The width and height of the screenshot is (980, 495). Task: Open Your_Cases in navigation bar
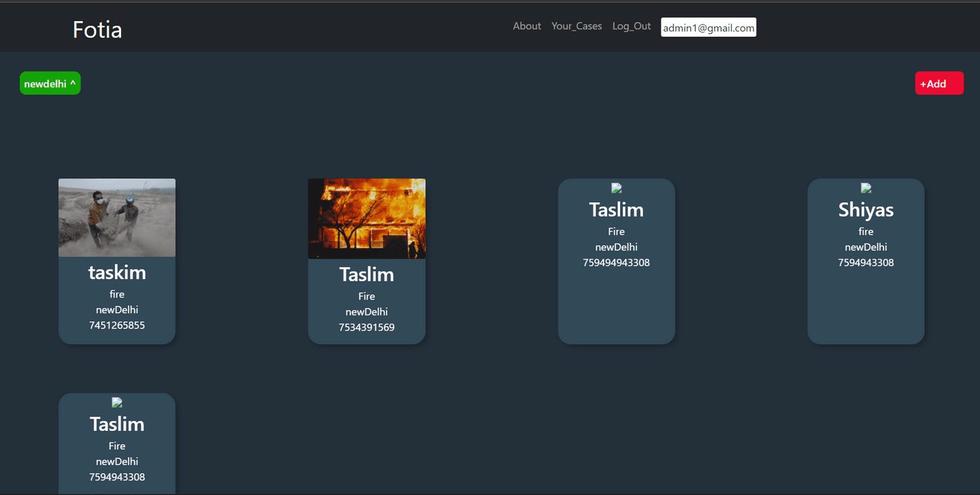pos(576,26)
